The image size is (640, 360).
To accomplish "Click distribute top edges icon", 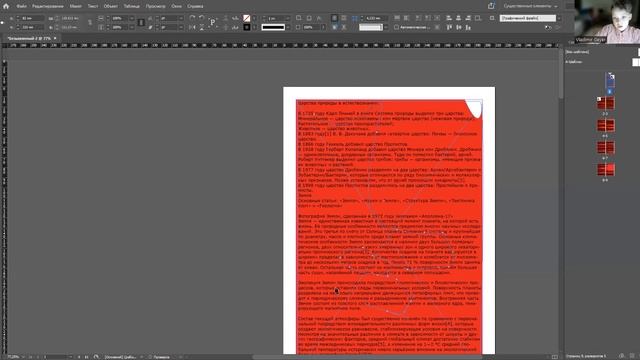I will pos(449,27).
